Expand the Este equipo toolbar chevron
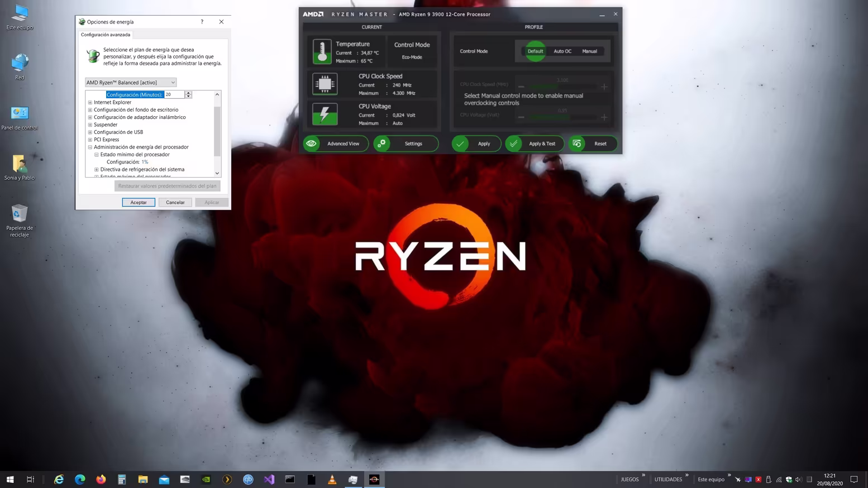Viewport: 868px width, 488px height. [729, 476]
